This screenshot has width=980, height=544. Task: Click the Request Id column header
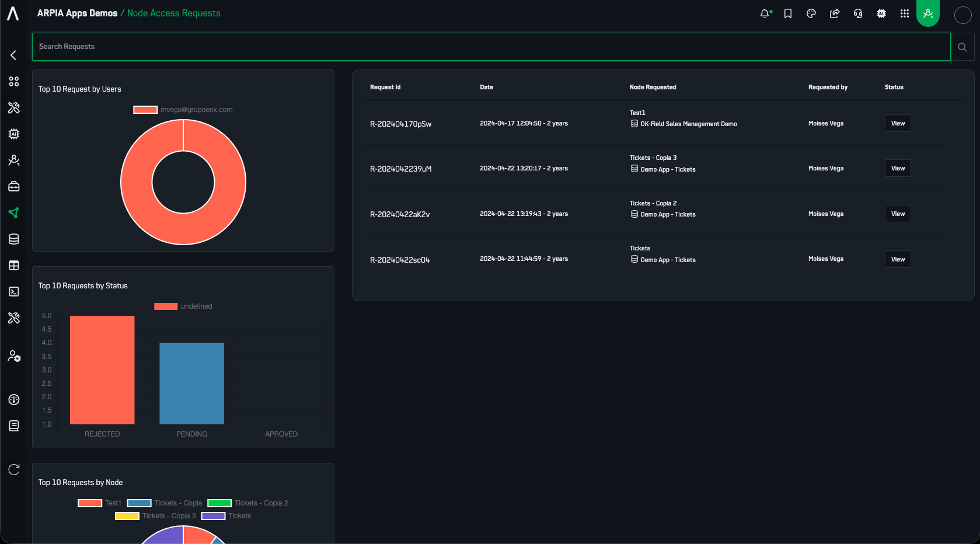[x=385, y=88]
